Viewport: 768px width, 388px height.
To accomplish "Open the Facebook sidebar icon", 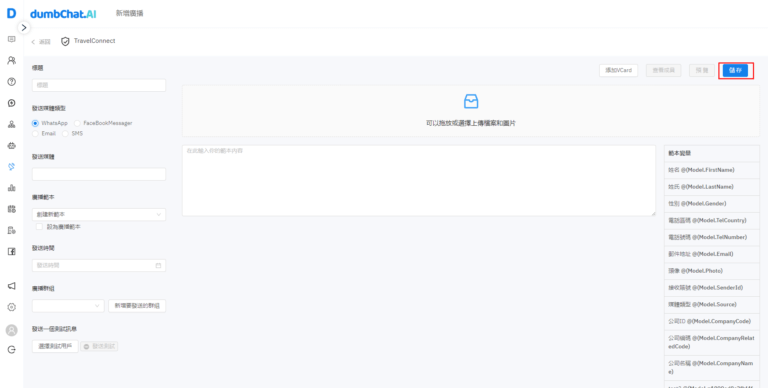I will point(11,251).
